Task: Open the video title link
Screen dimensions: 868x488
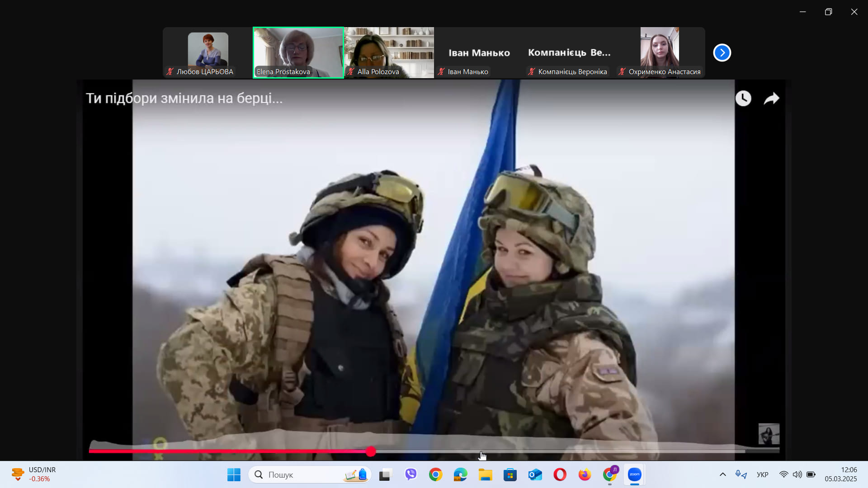Action: pyautogui.click(x=184, y=98)
